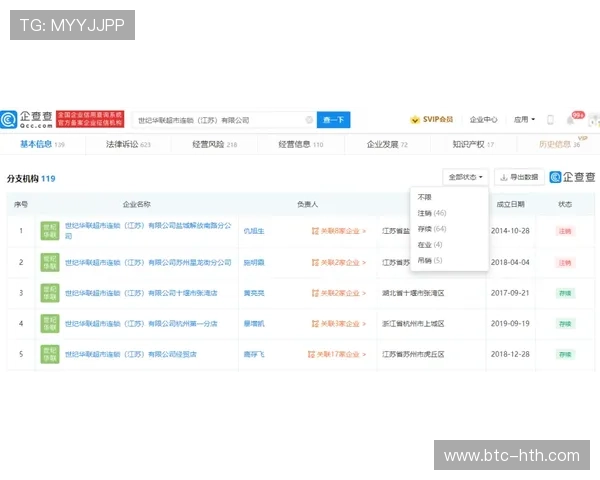Choose 不限 in status filter list
Screen dimensions: 600x480
[424, 197]
